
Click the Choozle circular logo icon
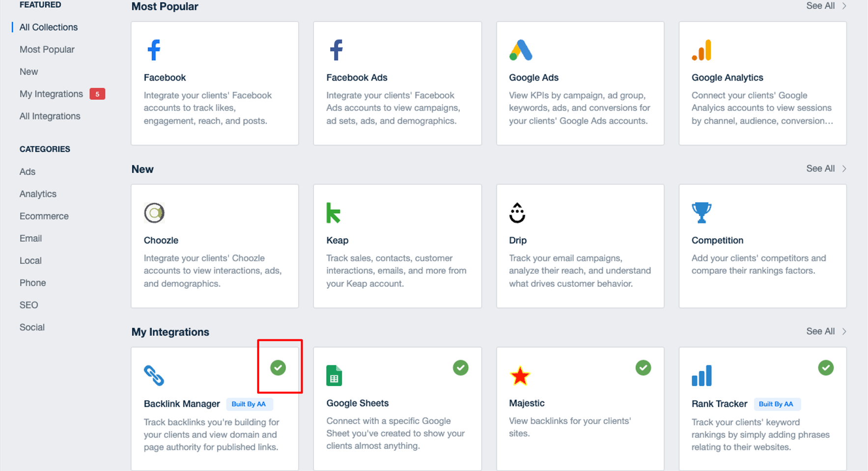click(x=154, y=213)
